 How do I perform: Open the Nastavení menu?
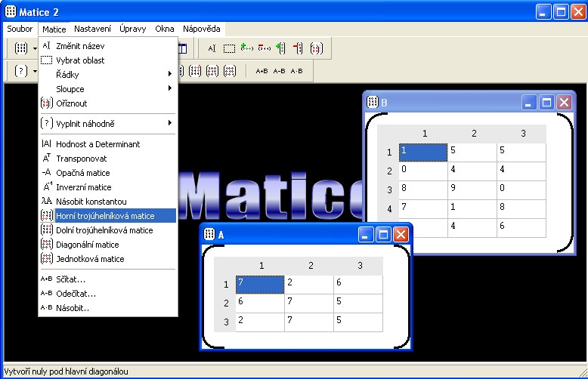pyautogui.click(x=93, y=29)
